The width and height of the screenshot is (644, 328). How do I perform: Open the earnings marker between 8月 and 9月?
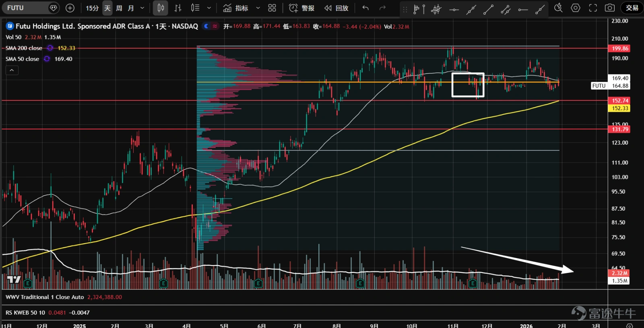[360, 283]
